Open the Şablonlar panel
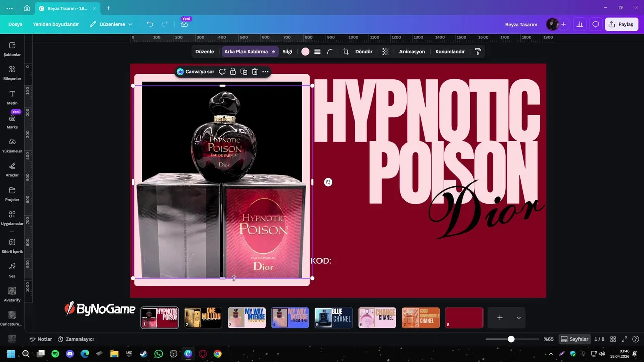Viewport: 644px width, 362px height. [x=12, y=49]
